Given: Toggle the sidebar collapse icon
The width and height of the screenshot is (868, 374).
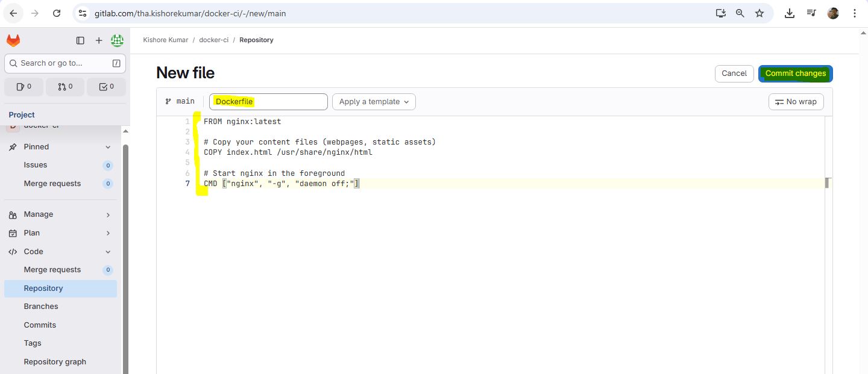Looking at the screenshot, I should coord(80,40).
